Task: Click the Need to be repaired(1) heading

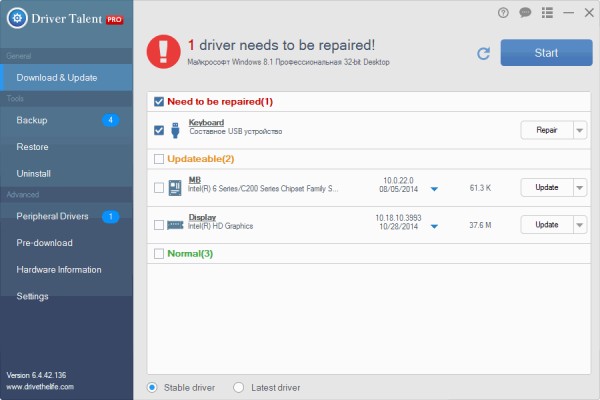Action: tap(220, 102)
